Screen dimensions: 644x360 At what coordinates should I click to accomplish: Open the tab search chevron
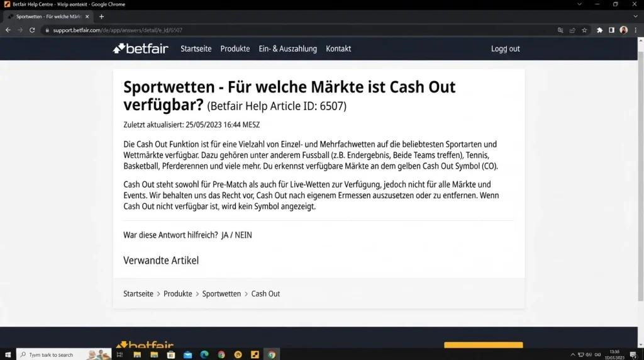point(635,16)
